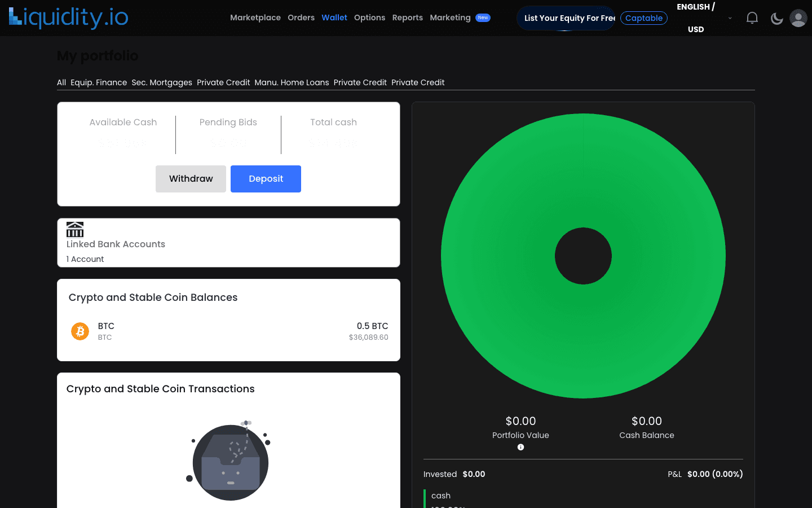This screenshot has height=508, width=812.
Task: Open the USD currency selector
Action: pos(695,29)
